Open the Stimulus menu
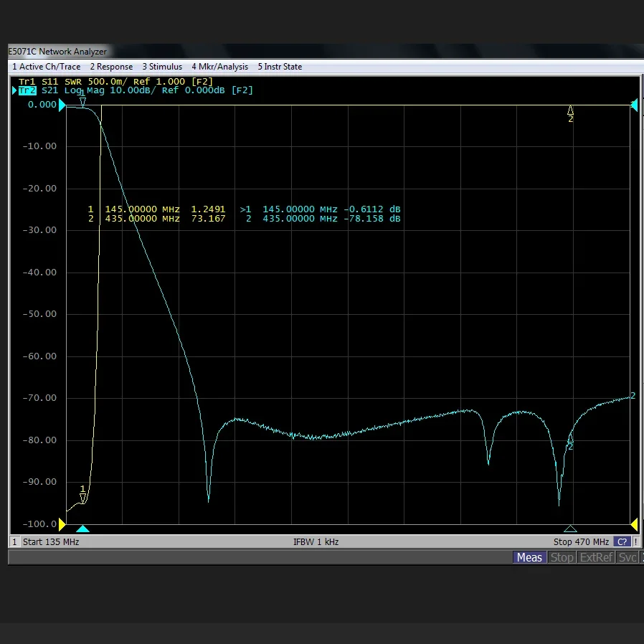The image size is (644, 644). [x=162, y=67]
